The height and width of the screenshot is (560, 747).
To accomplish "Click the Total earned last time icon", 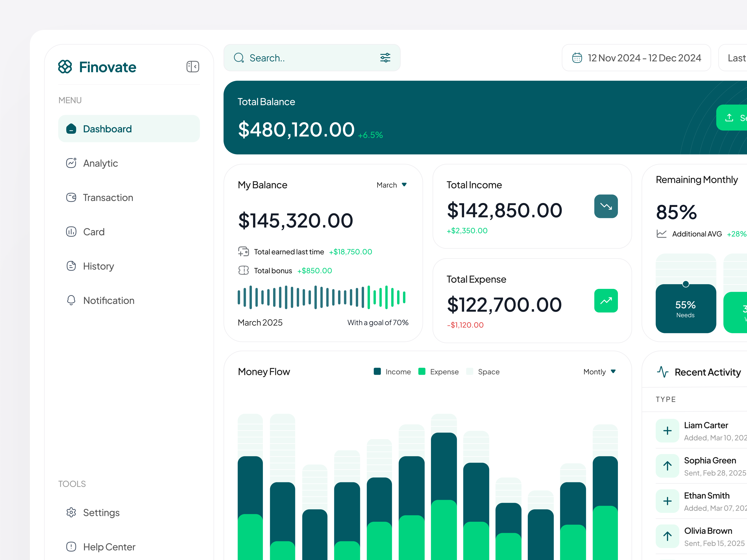I will [x=243, y=252].
